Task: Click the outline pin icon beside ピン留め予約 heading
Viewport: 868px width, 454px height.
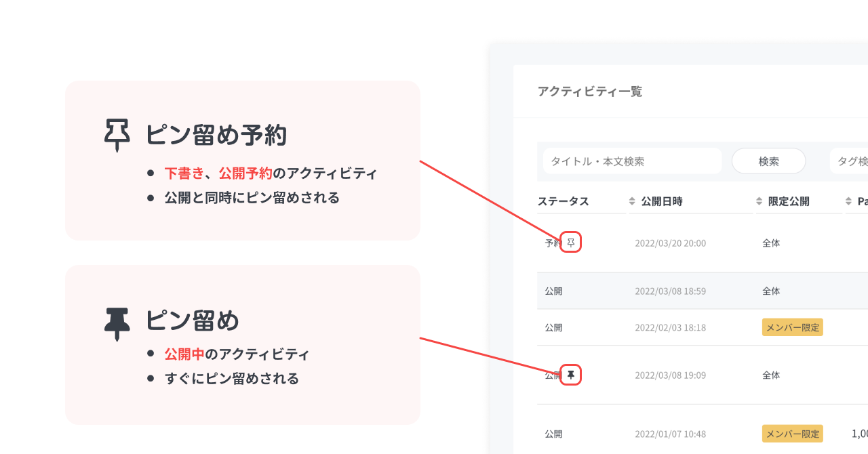Action: (117, 135)
